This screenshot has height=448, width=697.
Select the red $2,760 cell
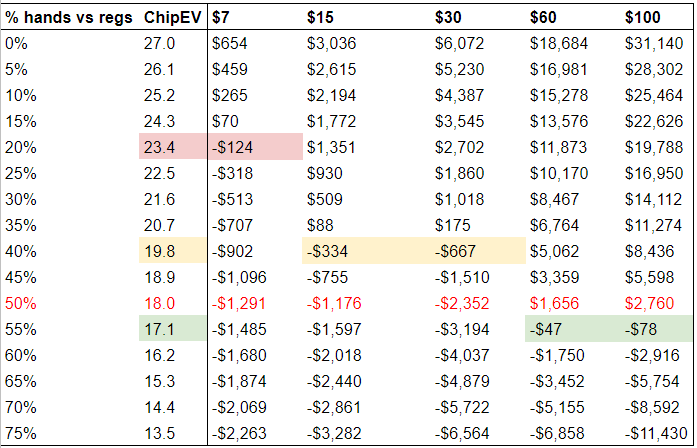(649, 303)
